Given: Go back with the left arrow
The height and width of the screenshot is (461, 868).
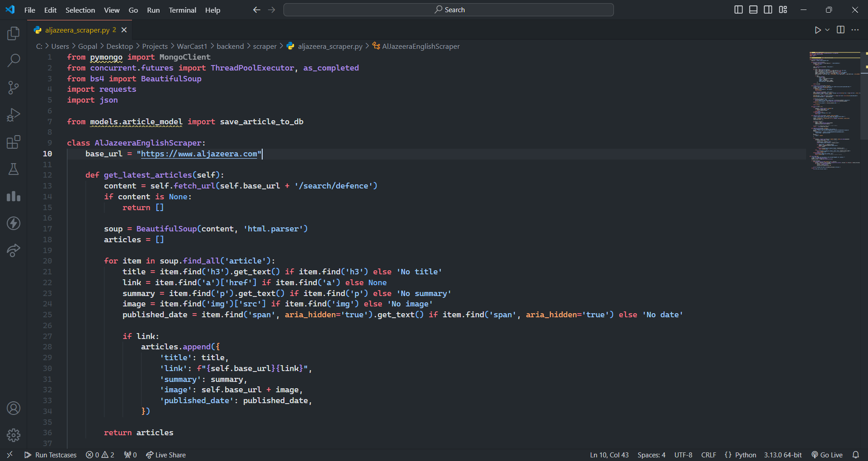Looking at the screenshot, I should click(x=257, y=9).
